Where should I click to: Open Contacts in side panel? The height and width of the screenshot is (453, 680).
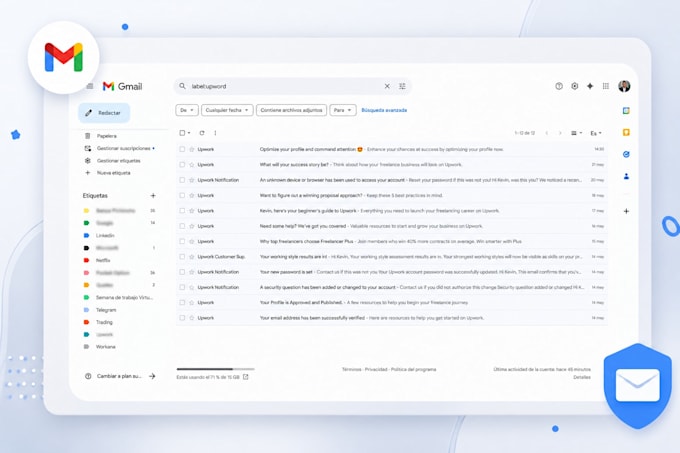tap(626, 176)
